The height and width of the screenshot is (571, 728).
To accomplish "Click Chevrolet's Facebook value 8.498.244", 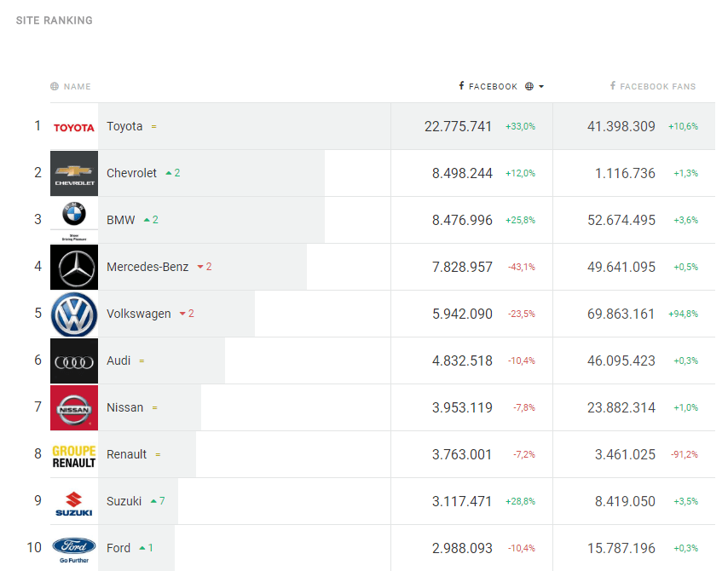I will tap(462, 173).
